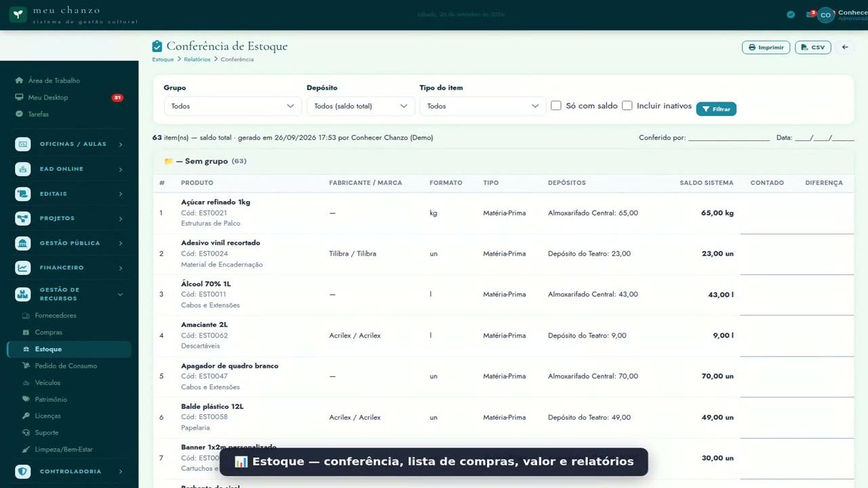Click the meu chanzo logo icon
Image resolution: width=868 pixels, height=488 pixels.
coord(18,14)
